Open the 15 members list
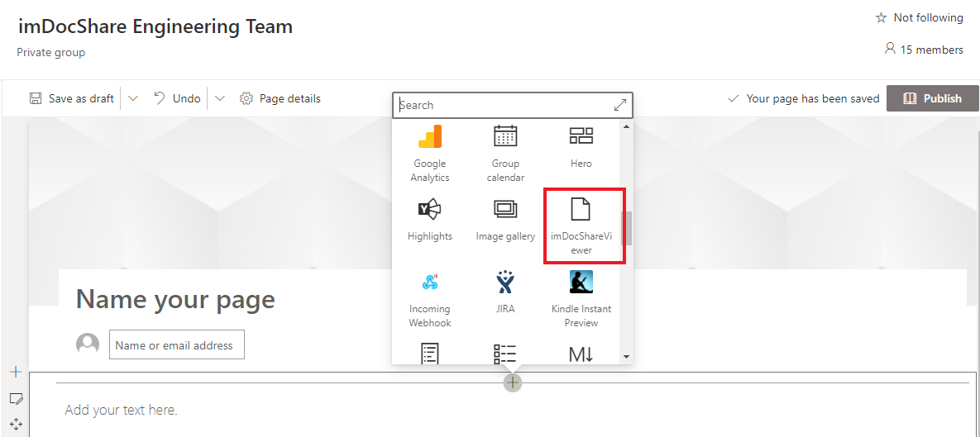 [924, 50]
